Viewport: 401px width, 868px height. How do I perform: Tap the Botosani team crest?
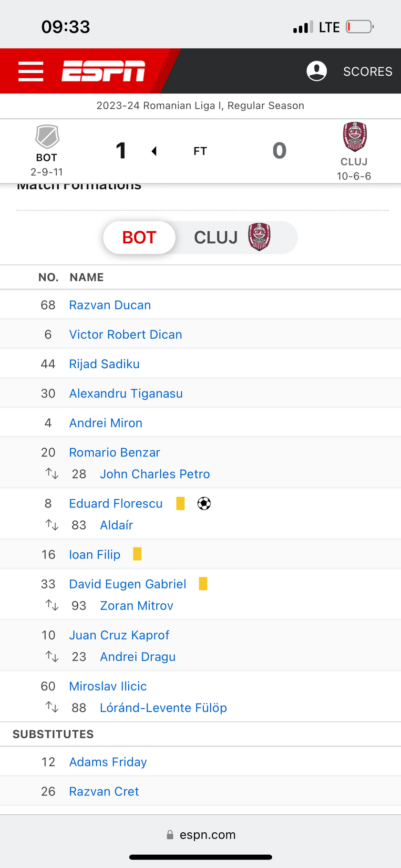[47, 137]
